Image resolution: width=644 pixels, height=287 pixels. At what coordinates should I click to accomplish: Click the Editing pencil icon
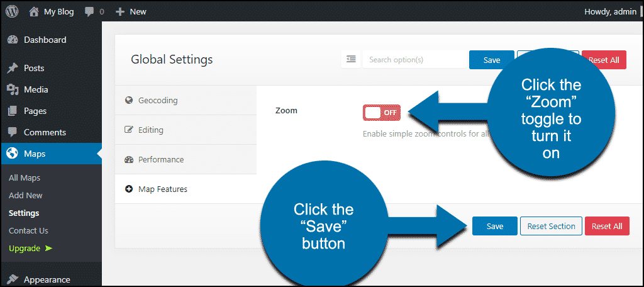tap(129, 130)
